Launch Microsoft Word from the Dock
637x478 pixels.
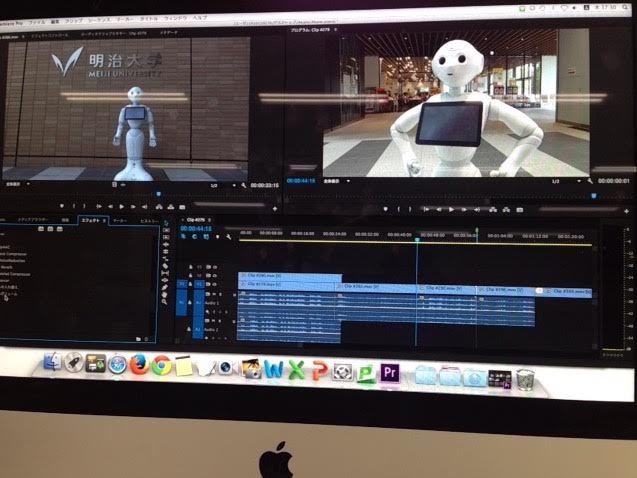(x=273, y=371)
